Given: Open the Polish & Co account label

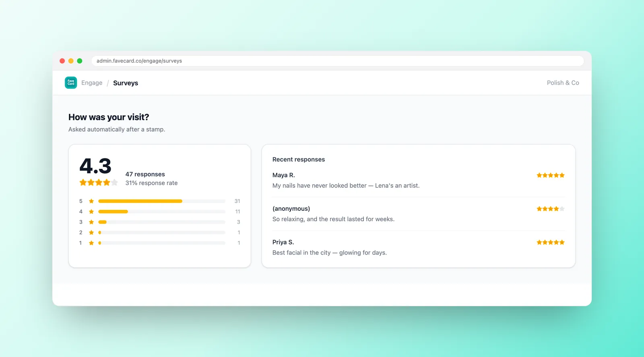Looking at the screenshot, I should pyautogui.click(x=563, y=83).
